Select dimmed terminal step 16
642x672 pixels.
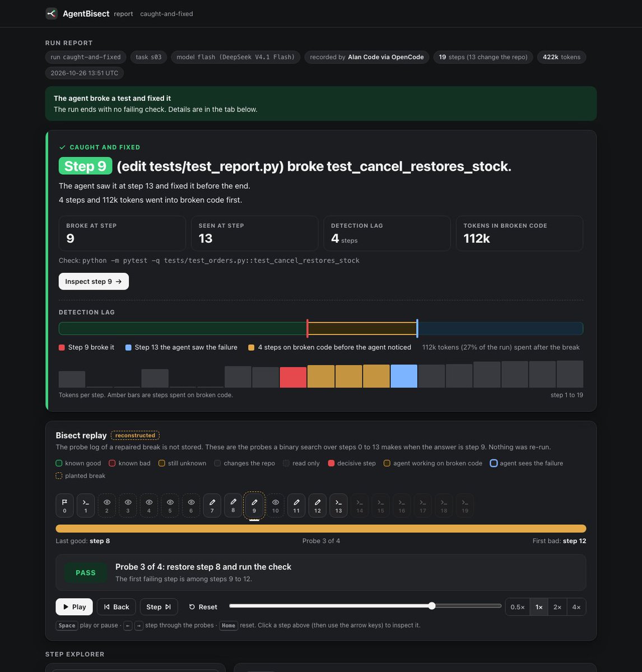(402, 505)
